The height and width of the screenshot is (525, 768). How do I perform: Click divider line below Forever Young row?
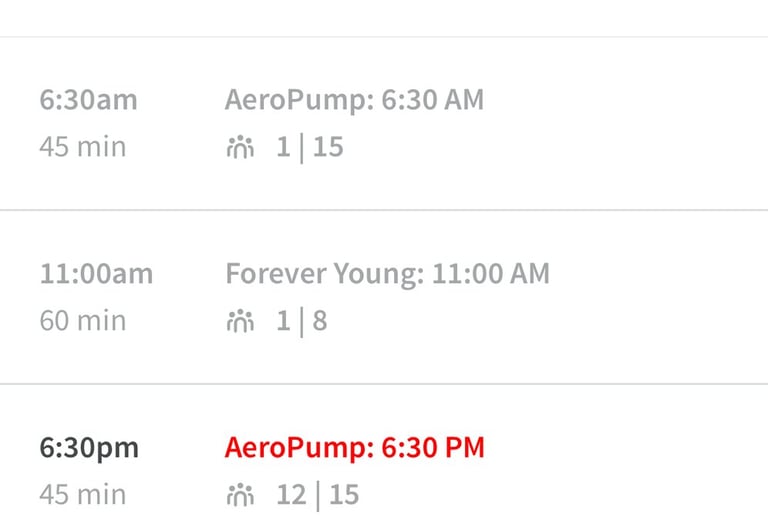pyautogui.click(x=384, y=384)
